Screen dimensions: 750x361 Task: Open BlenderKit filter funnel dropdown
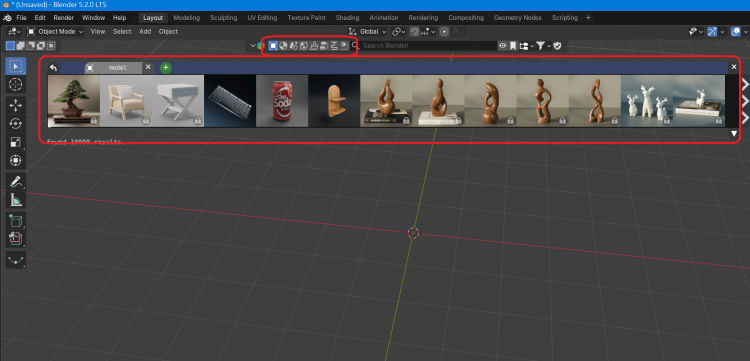pyautogui.click(x=543, y=46)
